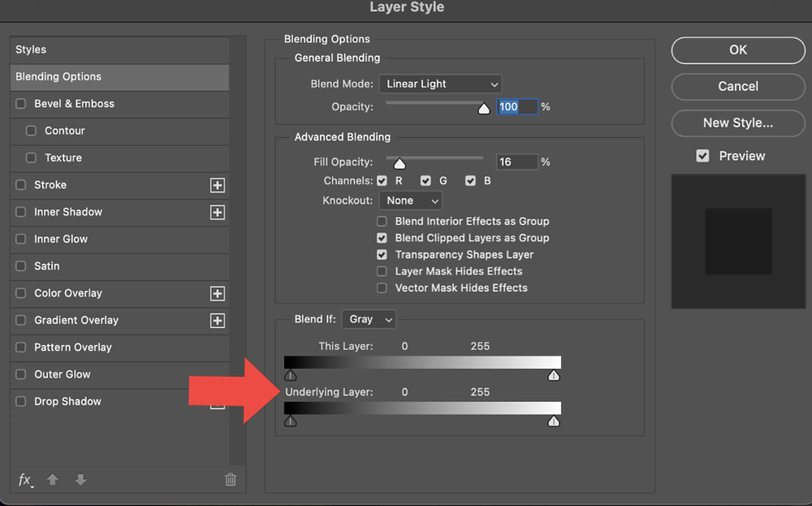
Task: Click Underlying Layer white point handle
Action: coord(554,421)
